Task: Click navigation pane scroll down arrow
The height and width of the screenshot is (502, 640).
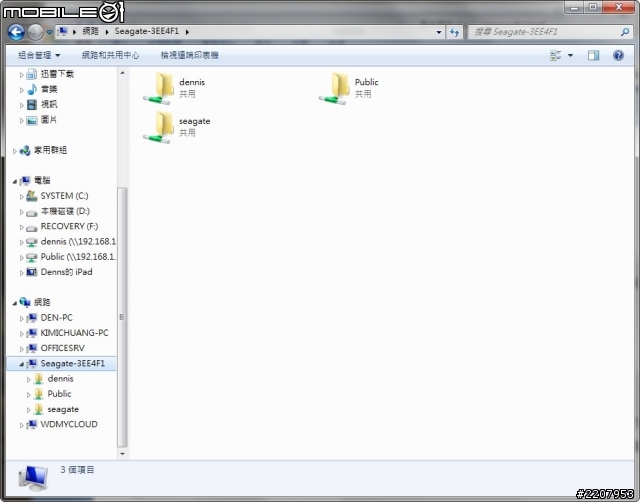Action: click(x=122, y=454)
